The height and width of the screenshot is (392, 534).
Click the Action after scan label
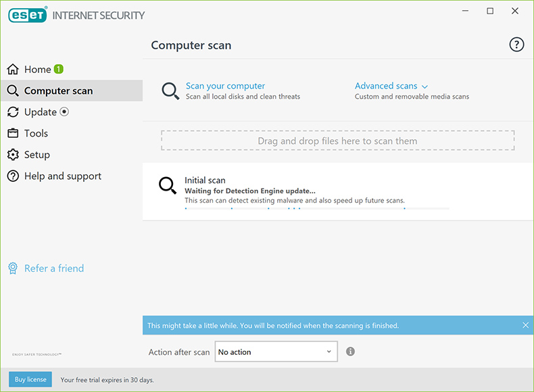(179, 352)
